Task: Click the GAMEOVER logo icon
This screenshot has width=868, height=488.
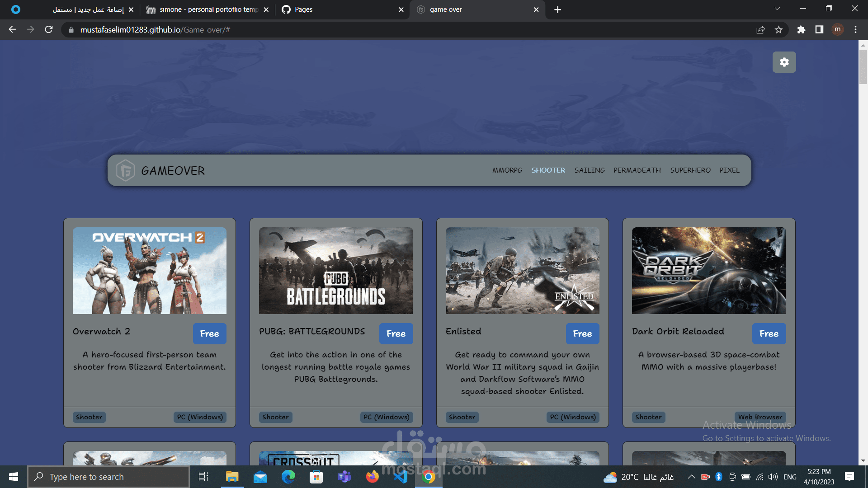Action: (x=125, y=170)
